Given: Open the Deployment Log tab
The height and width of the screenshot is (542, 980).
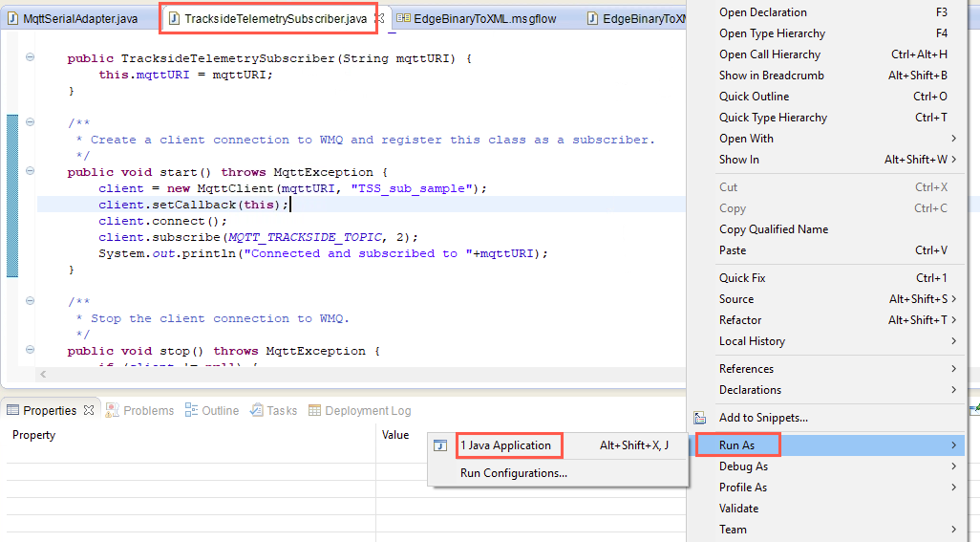Looking at the screenshot, I should point(359,411).
